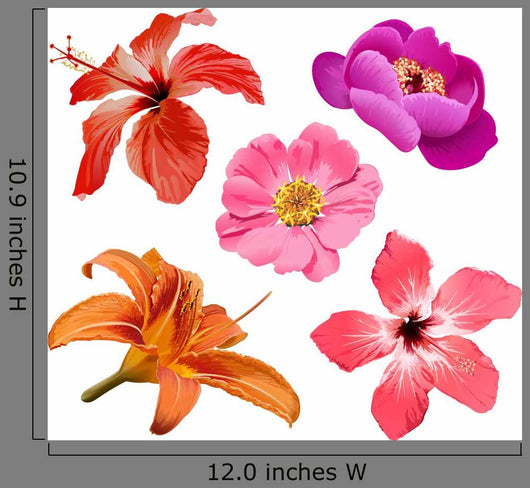Select the purple peony flower
This screenshot has height=488, width=530.
tap(405, 94)
